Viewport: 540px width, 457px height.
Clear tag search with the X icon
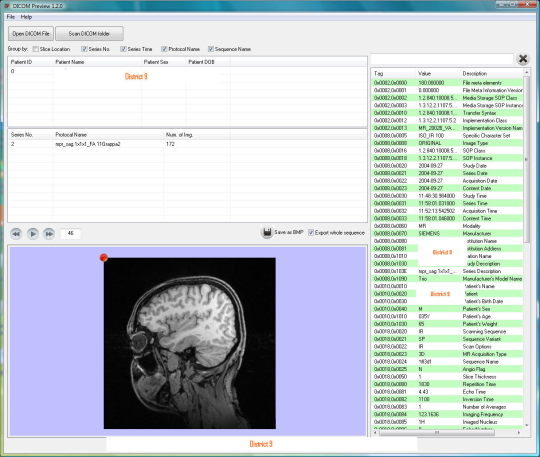point(523,59)
